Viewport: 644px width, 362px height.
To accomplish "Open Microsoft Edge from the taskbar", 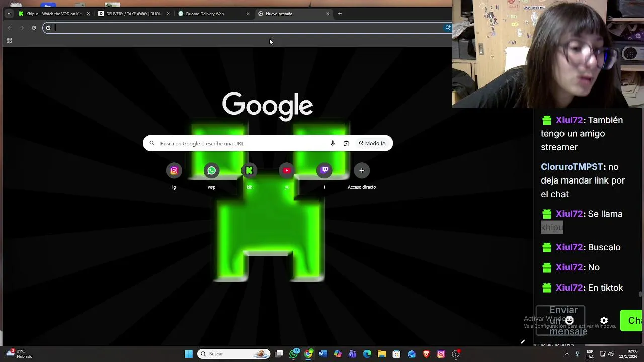I will (x=367, y=354).
